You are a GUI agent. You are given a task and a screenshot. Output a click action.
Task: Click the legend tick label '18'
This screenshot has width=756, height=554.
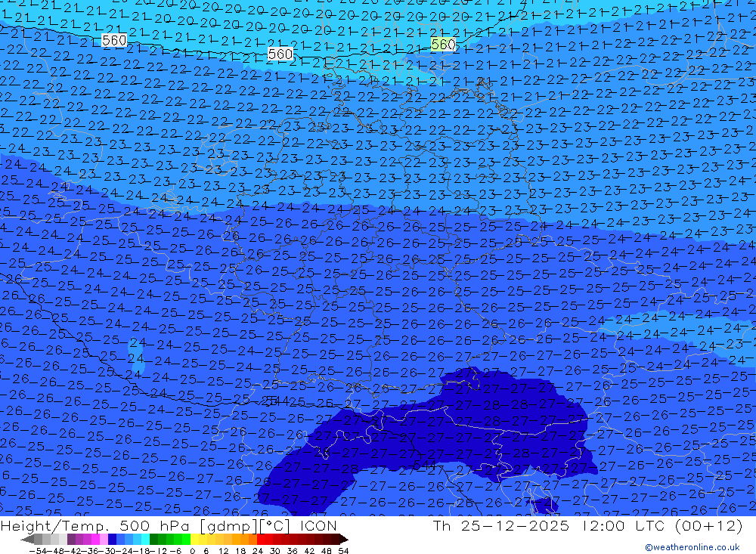pos(240,551)
